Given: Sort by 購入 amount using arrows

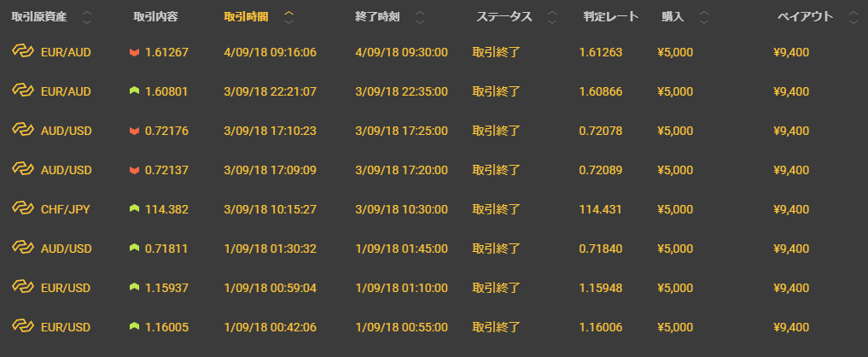Looking at the screenshot, I should [x=703, y=17].
